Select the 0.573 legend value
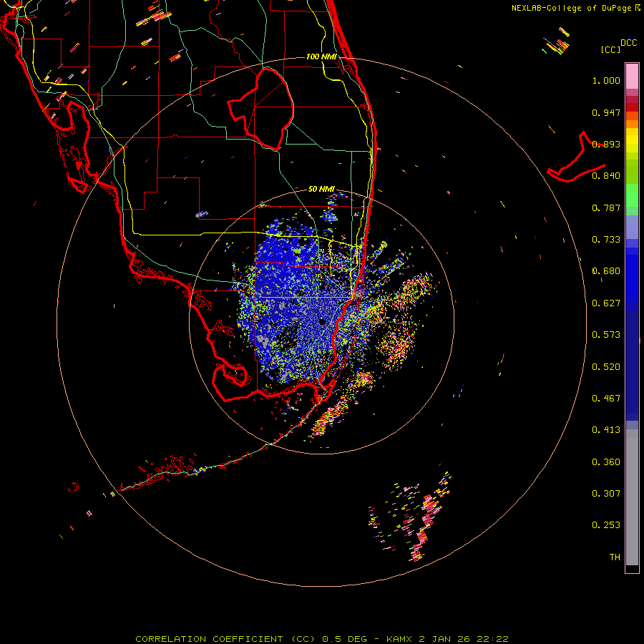Screen dimensions: 644x644 606,335
